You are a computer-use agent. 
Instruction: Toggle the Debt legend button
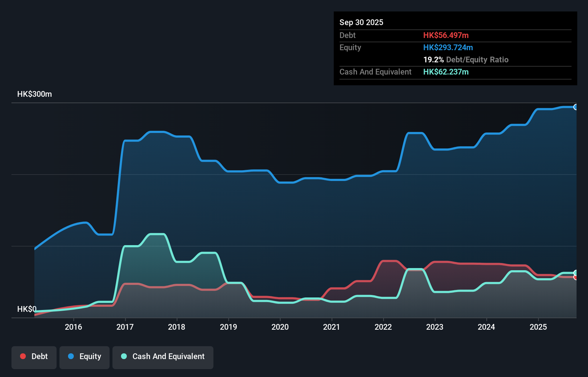tap(34, 357)
